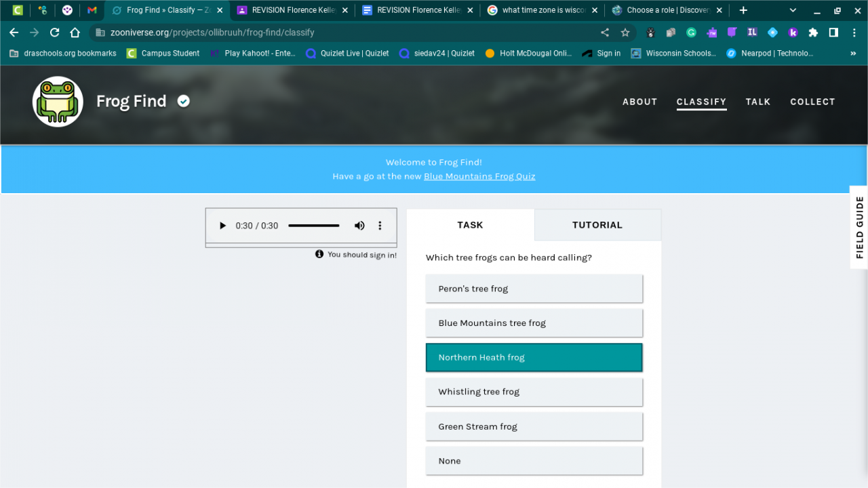Play the frog call audio recording

click(222, 226)
